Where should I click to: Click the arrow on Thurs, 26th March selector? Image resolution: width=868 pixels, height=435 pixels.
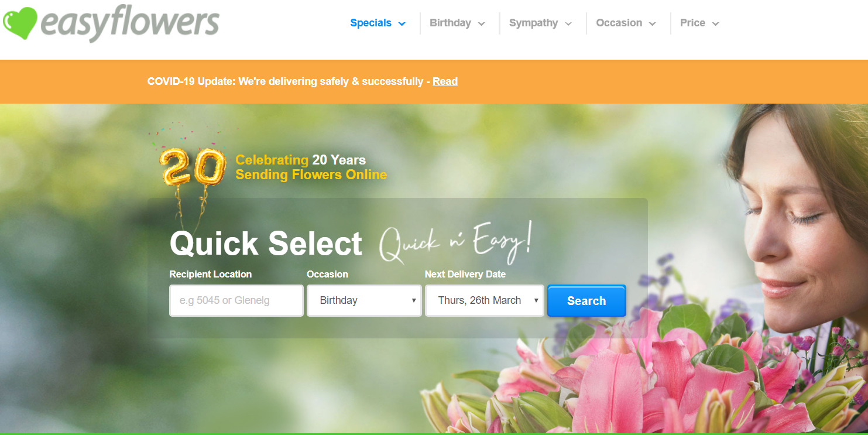click(x=536, y=300)
